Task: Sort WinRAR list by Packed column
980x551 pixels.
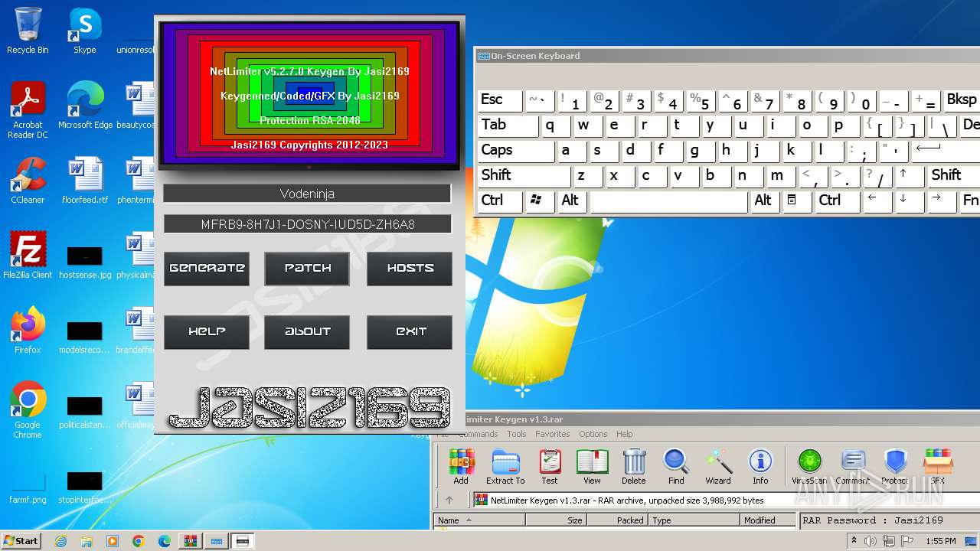Action: click(617, 520)
